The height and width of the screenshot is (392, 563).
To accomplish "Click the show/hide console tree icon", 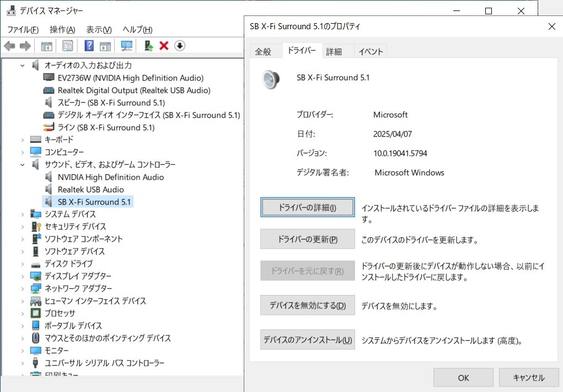I will pos(47,46).
